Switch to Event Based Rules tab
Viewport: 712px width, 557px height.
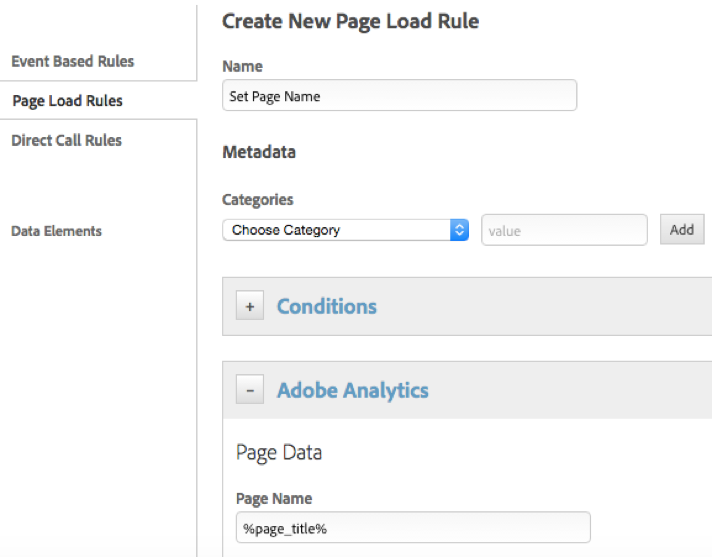(72, 62)
